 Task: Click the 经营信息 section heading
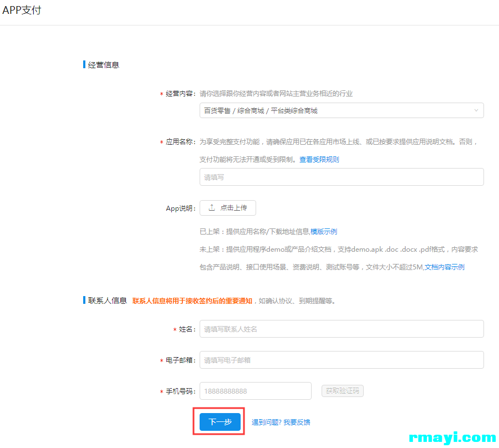click(x=104, y=65)
